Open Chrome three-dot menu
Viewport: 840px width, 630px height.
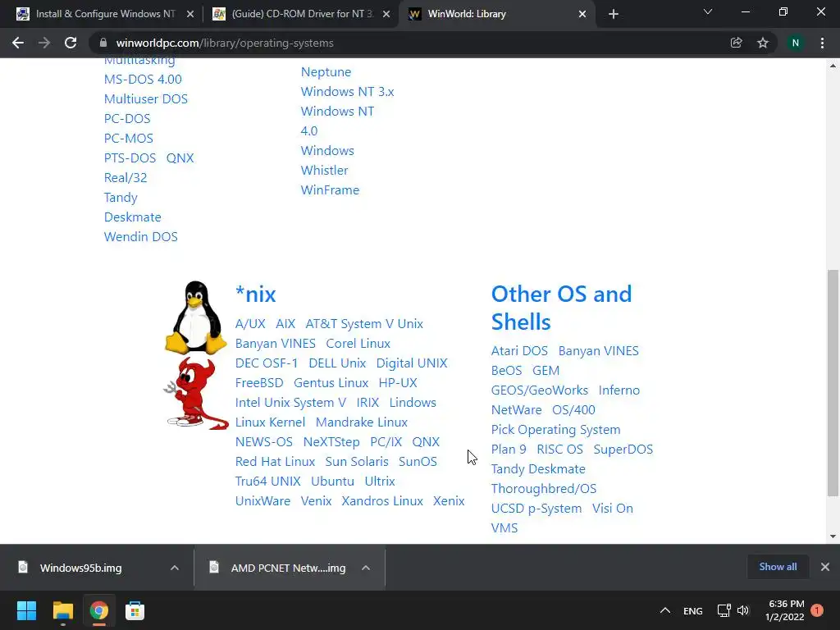point(822,43)
